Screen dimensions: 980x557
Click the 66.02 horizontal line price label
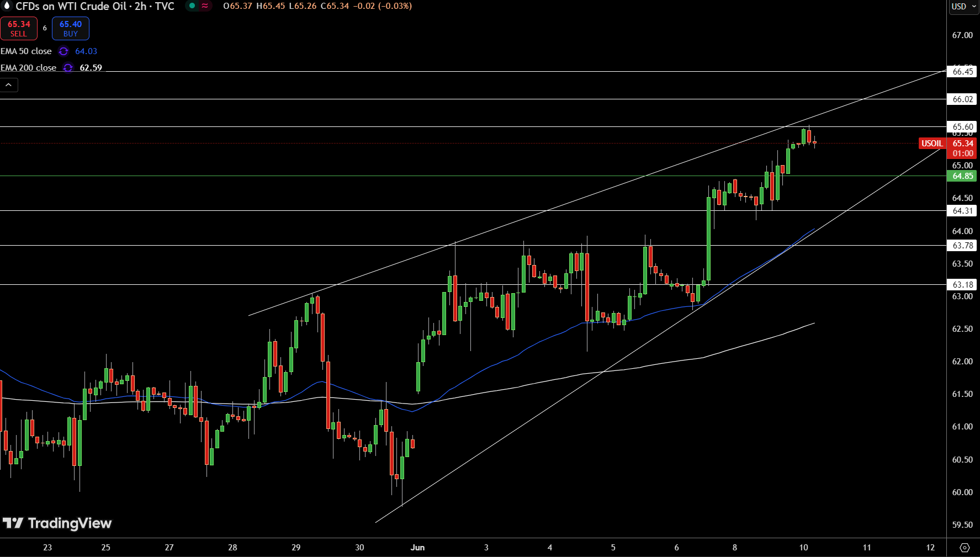[962, 99]
